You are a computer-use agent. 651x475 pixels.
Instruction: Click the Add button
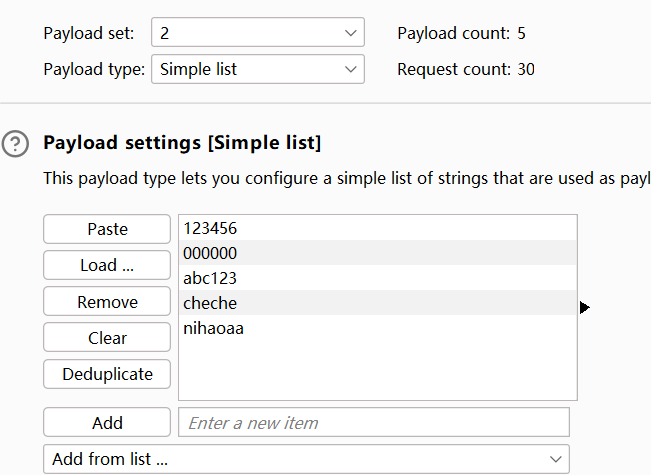point(107,422)
